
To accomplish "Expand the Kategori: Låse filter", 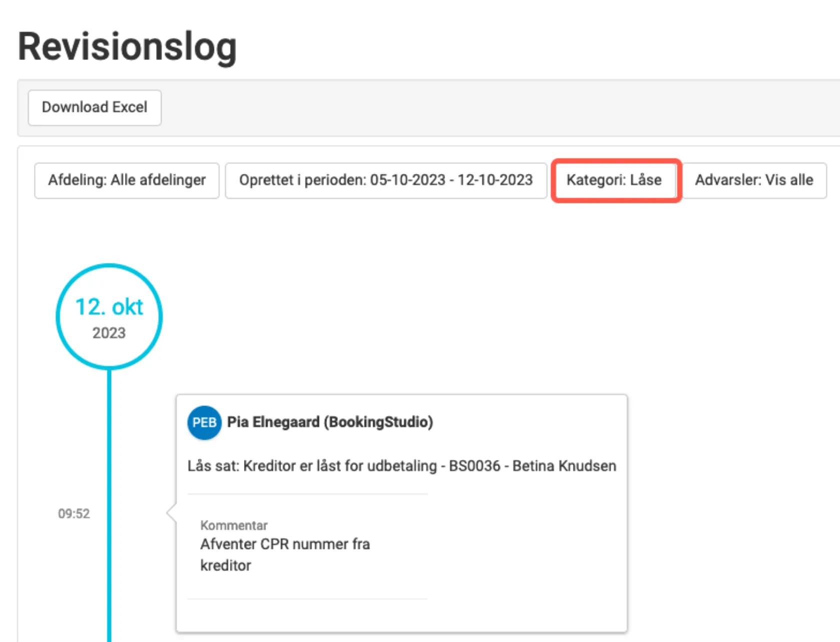I will click(614, 180).
